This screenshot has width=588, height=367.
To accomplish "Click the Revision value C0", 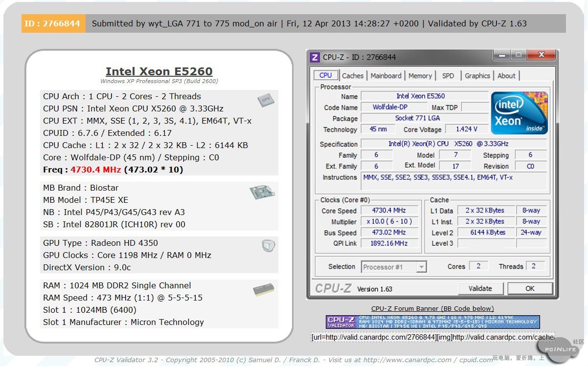I will tap(531, 166).
